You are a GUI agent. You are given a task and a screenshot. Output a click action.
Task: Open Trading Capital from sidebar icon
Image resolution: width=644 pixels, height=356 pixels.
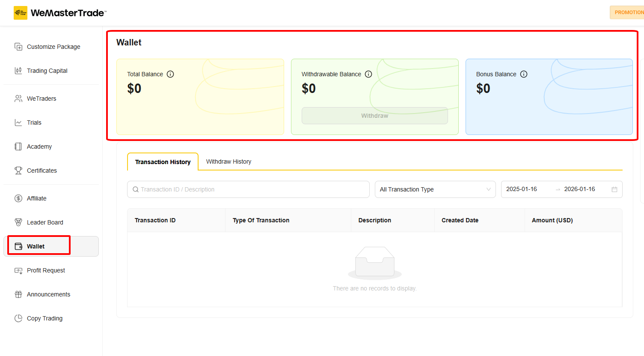pos(18,70)
